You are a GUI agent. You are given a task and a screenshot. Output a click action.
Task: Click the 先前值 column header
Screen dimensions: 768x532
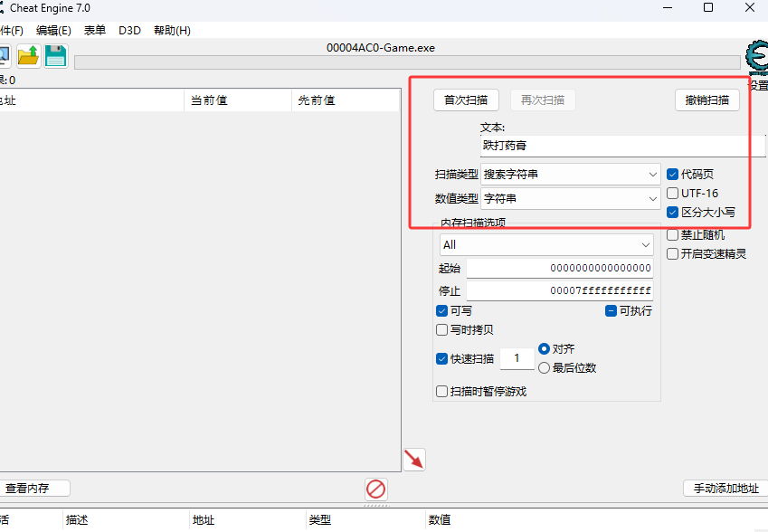pyautogui.click(x=346, y=100)
